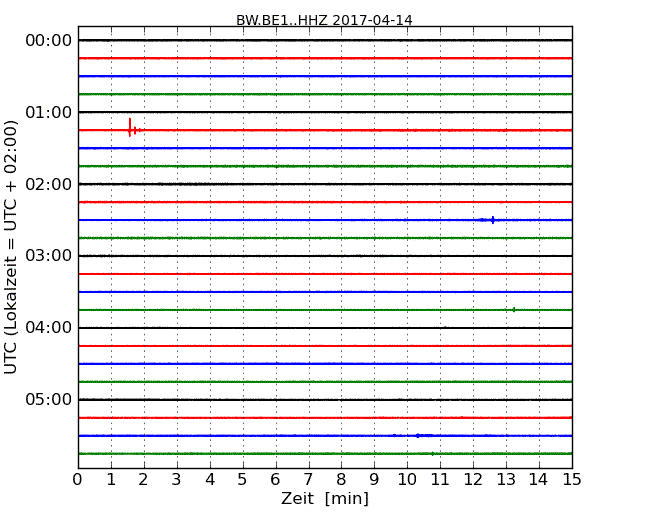The width and height of the screenshot is (650, 520).
Task: Click the x-axis tick label 2
Action: point(143,480)
